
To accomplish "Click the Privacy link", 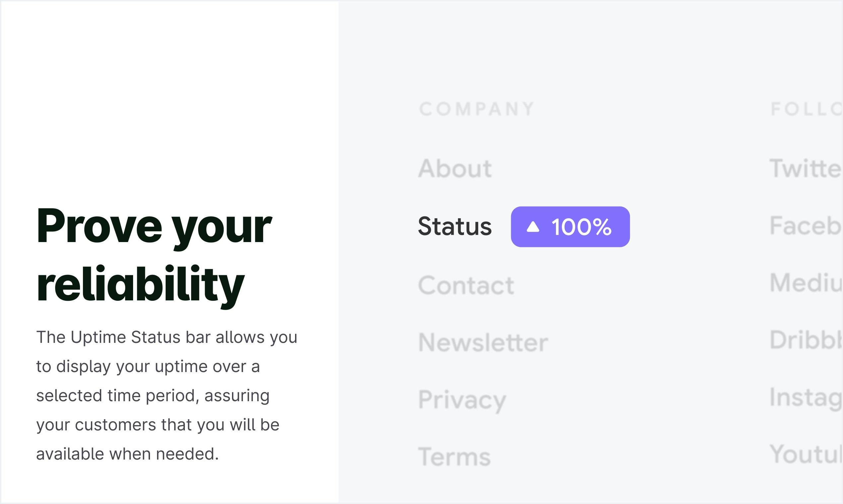I will tap(462, 400).
